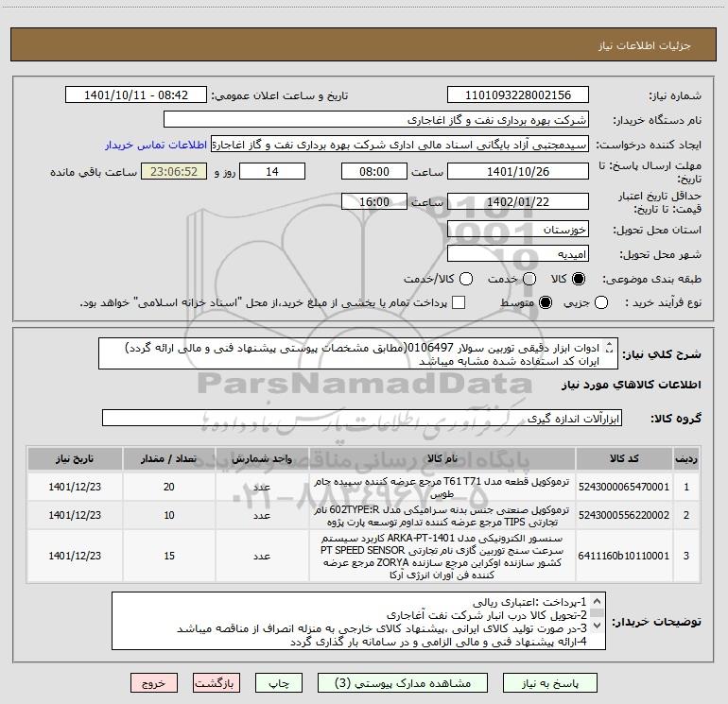Screen dimensions: 728x704
Task: Click the buyer notes scrollbar down arrow
Action: pyautogui.click(x=598, y=626)
